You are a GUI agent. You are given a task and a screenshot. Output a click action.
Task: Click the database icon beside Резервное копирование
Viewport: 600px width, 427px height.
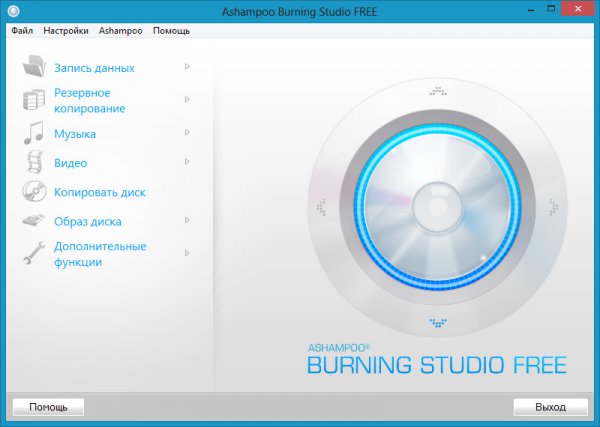[34, 99]
